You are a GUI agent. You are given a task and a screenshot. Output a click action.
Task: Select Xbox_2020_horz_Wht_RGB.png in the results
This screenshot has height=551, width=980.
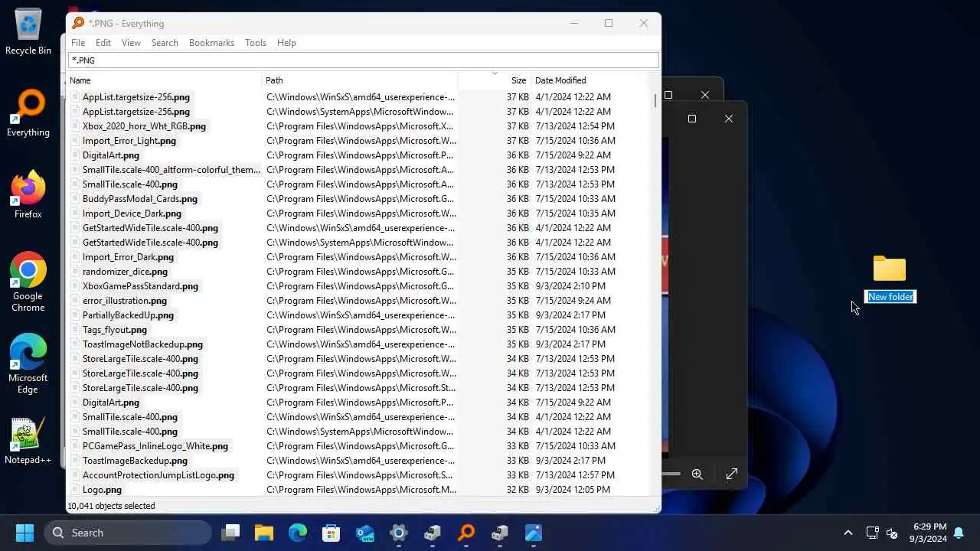coord(144,126)
